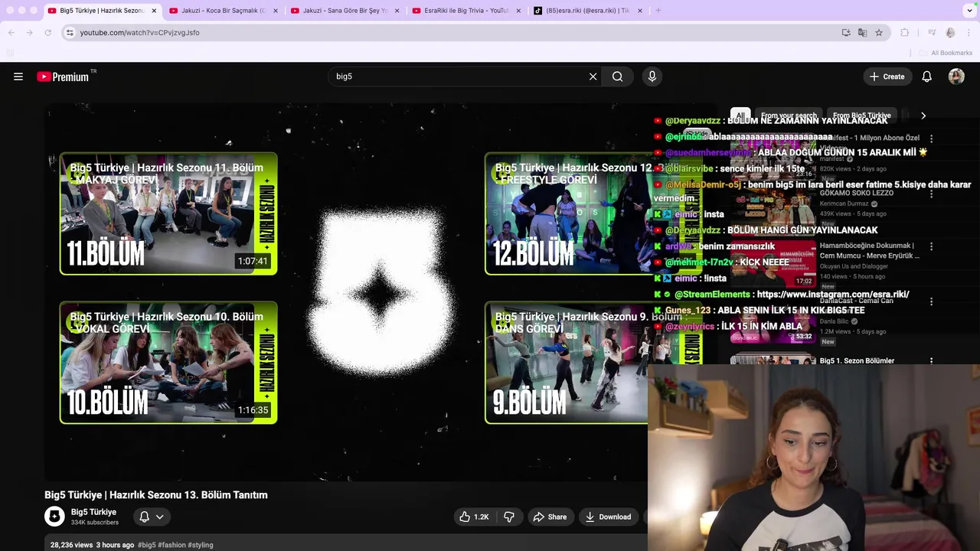
Task: Click the #fashion hashtag link
Action: pyautogui.click(x=171, y=545)
